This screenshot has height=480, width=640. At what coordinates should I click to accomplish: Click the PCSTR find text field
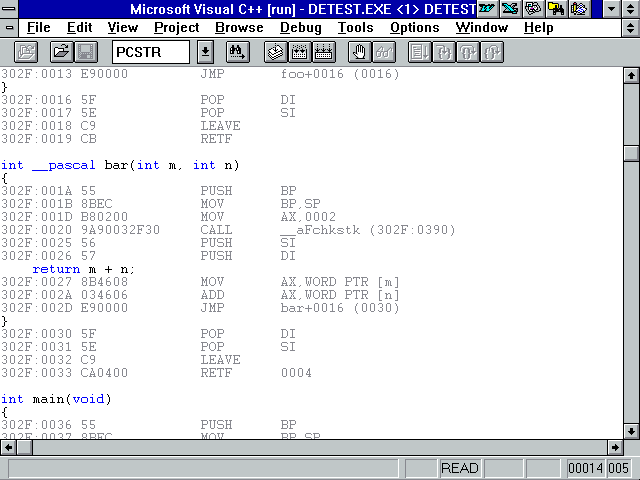click(x=151, y=52)
